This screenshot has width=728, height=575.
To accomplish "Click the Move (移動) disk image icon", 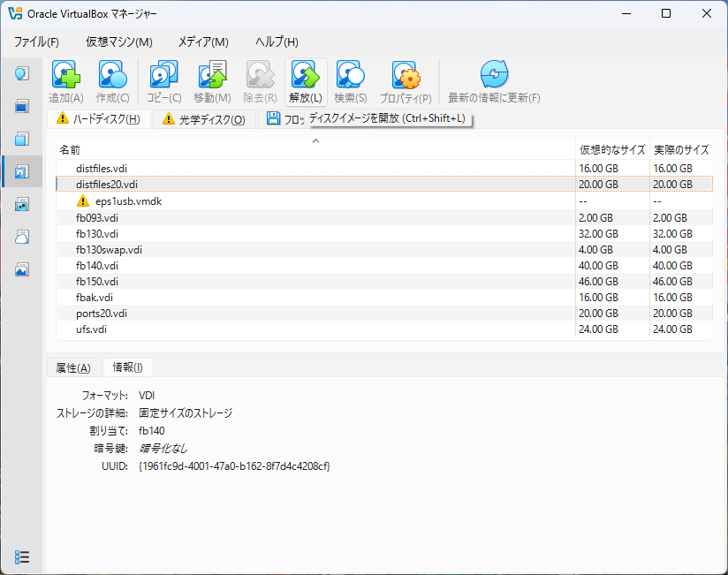I will [212, 74].
